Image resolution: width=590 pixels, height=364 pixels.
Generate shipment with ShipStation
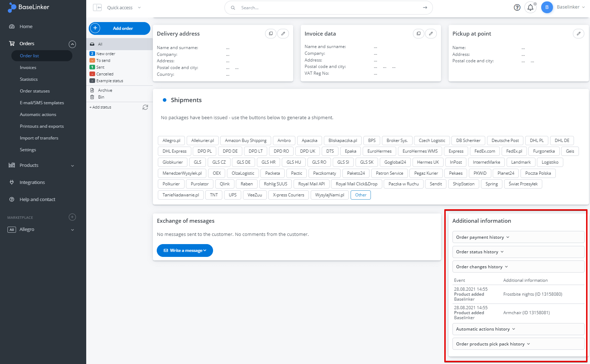[x=464, y=184]
